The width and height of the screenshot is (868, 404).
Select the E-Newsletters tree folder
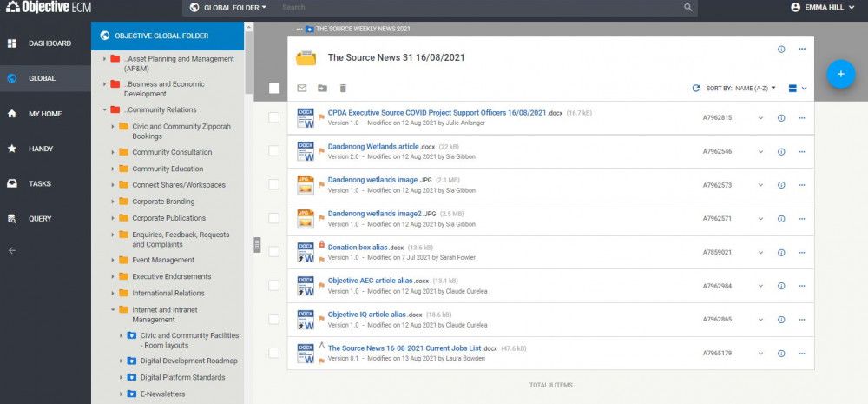point(163,394)
